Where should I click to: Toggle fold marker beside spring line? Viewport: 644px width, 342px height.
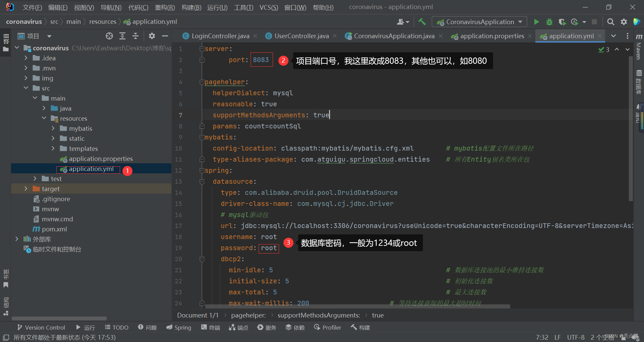point(202,170)
